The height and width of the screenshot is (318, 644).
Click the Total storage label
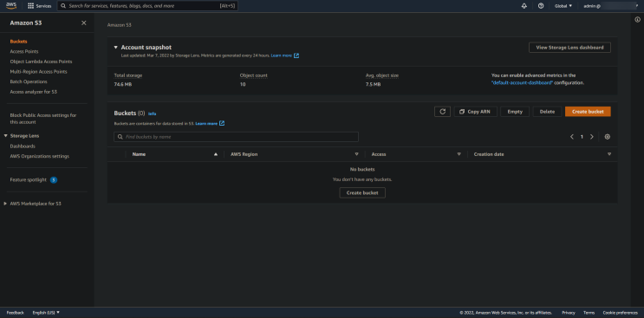128,75
